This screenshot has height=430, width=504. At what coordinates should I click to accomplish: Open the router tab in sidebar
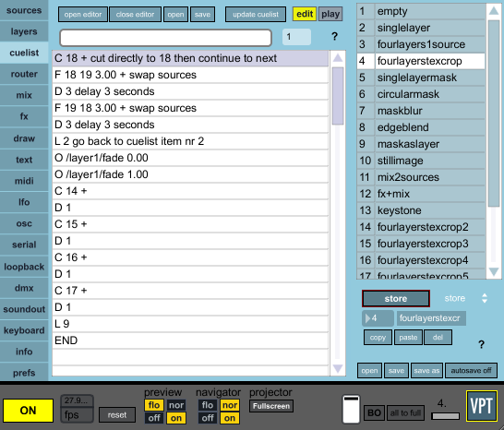[24, 74]
